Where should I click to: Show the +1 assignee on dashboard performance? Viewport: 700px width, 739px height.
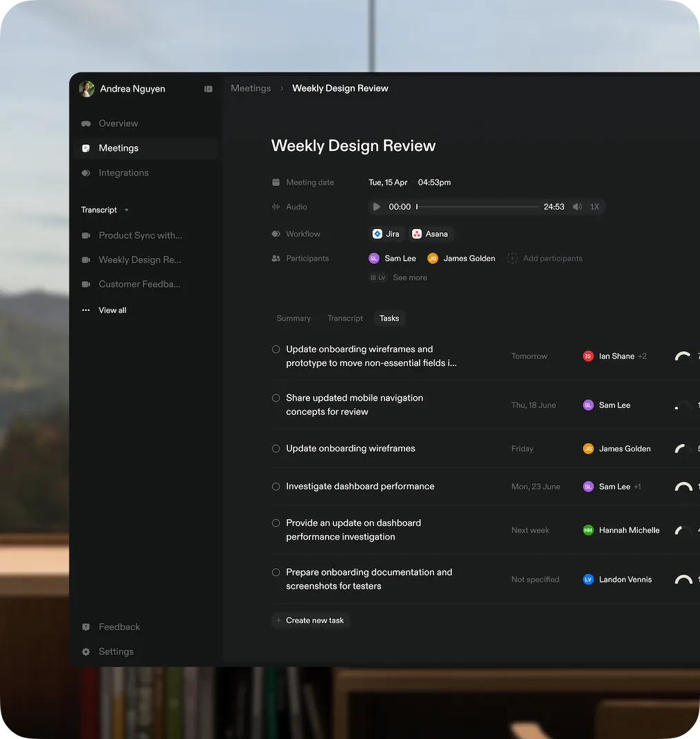coord(637,487)
